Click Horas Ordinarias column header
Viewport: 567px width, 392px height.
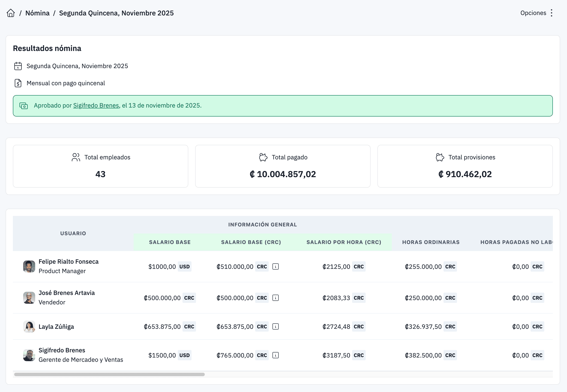click(x=431, y=242)
